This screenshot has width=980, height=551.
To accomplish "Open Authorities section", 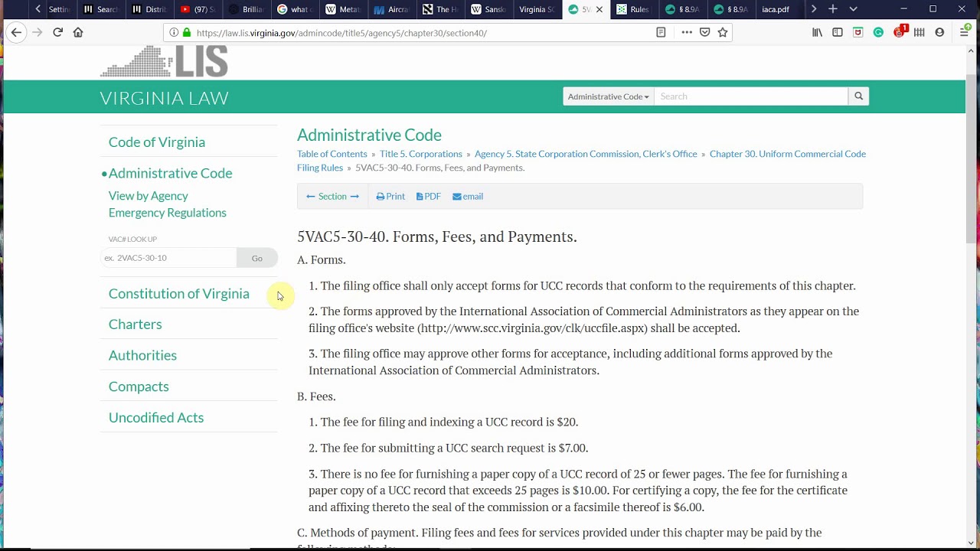I will (142, 355).
